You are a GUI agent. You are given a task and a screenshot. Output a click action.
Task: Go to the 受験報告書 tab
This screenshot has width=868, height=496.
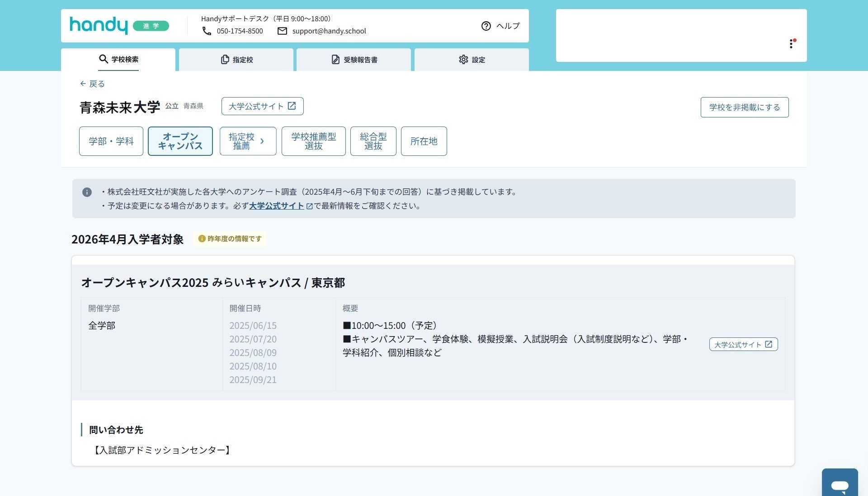(354, 60)
